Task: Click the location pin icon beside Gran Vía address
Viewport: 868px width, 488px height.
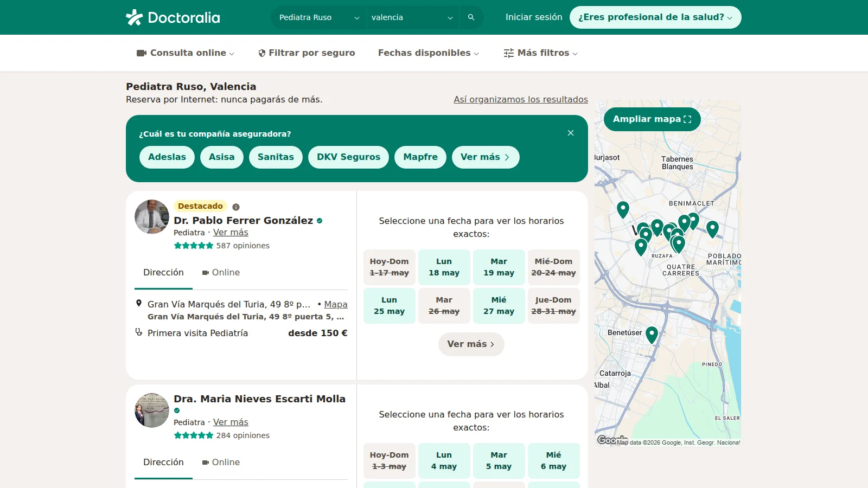Action: tap(138, 304)
